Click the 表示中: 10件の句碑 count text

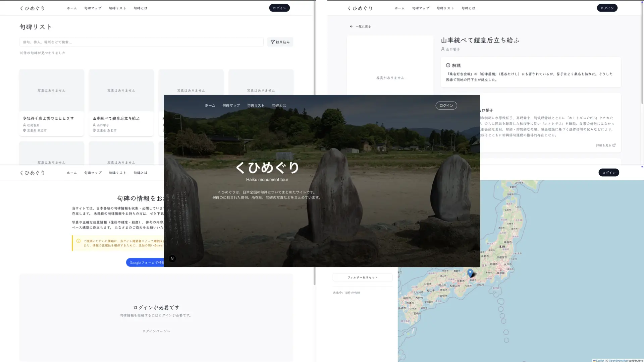pyautogui.click(x=346, y=293)
